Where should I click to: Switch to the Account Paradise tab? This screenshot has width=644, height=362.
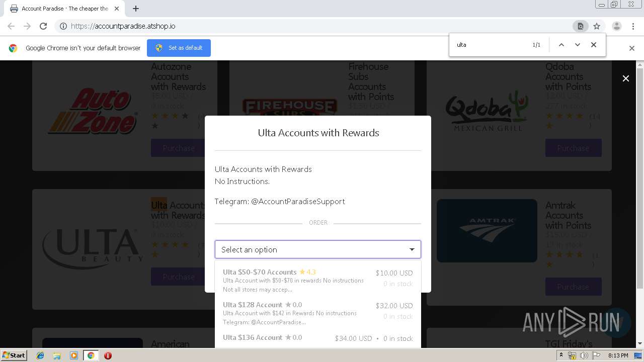click(x=64, y=9)
